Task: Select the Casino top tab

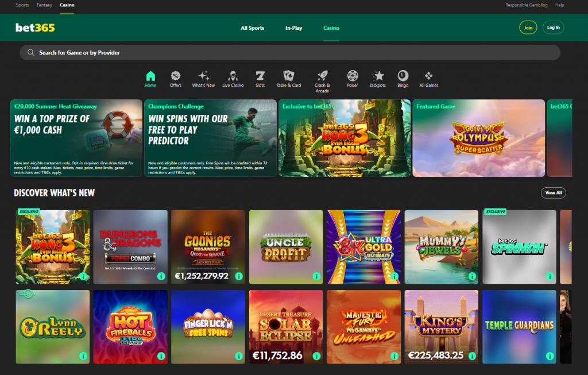Action: pos(67,5)
